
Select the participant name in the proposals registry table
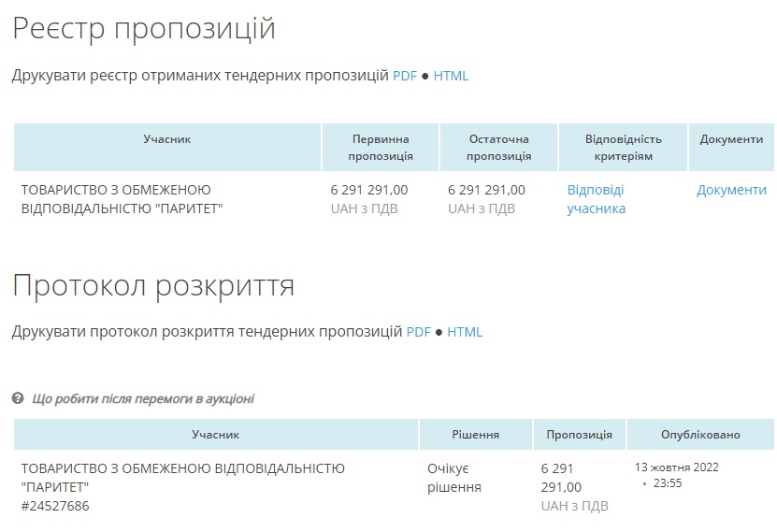122,199
